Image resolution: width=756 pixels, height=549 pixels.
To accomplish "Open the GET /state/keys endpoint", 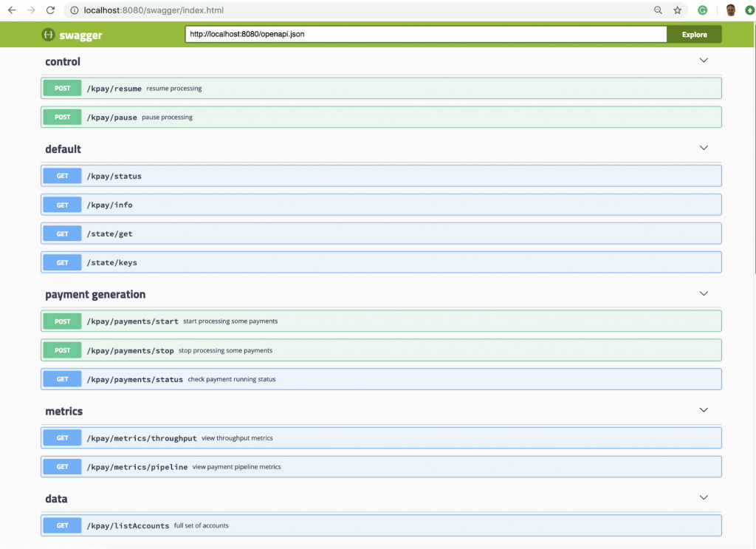I will click(x=381, y=262).
